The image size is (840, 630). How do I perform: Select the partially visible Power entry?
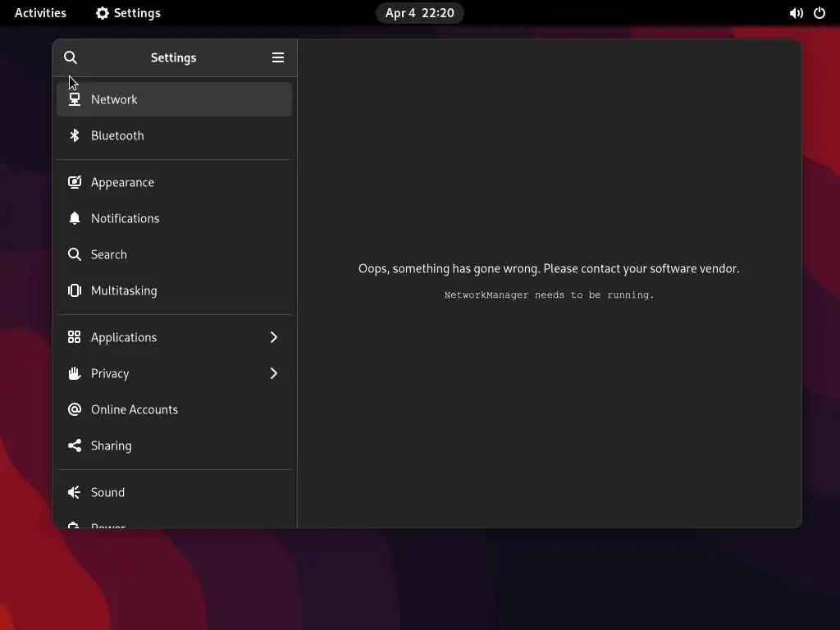pyautogui.click(x=174, y=523)
